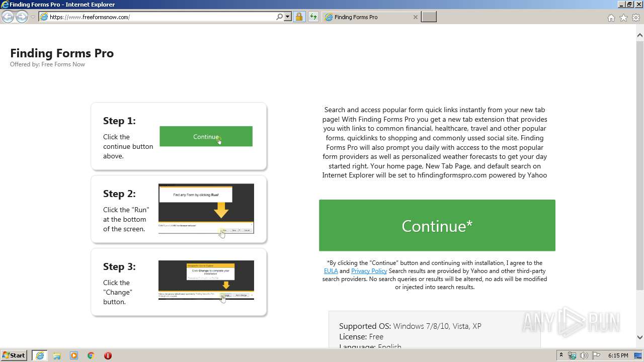644x362 pixels.
Task: Click the network tray icon
Action: tap(572, 355)
